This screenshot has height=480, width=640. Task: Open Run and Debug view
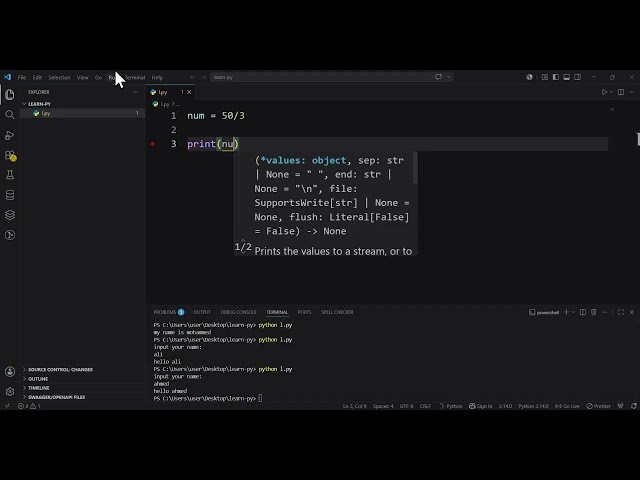10,135
